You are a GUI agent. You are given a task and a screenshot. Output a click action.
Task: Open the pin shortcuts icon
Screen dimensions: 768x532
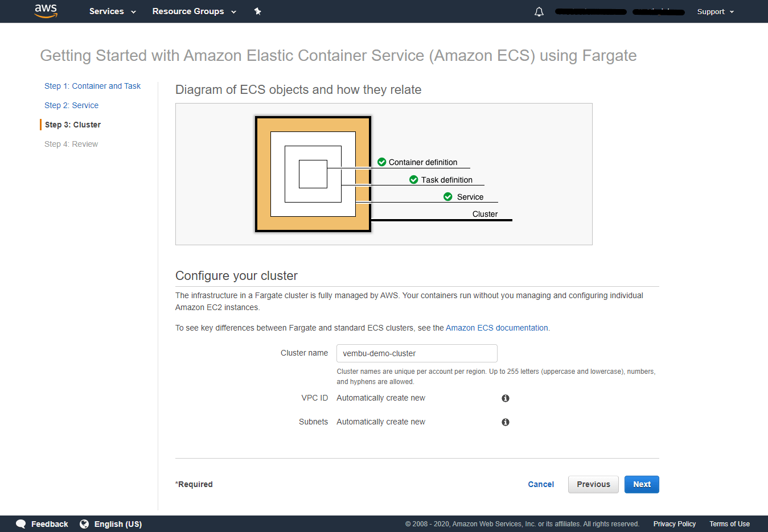(x=257, y=11)
